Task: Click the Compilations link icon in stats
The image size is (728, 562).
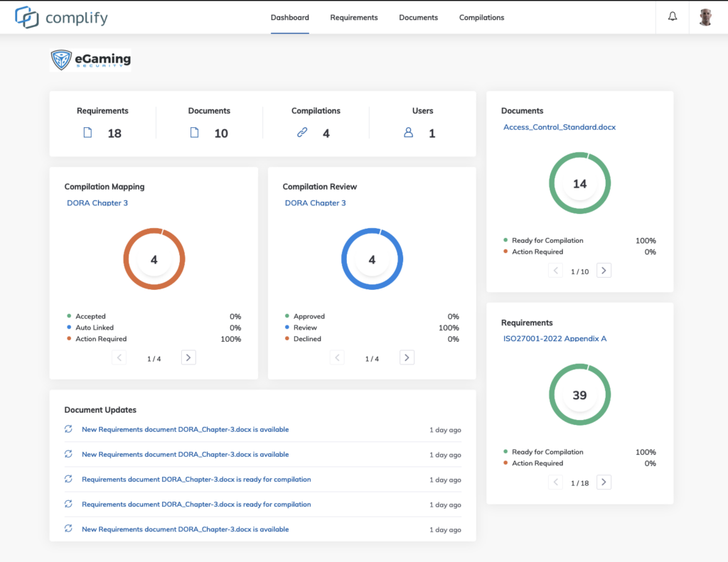Action: click(x=302, y=133)
